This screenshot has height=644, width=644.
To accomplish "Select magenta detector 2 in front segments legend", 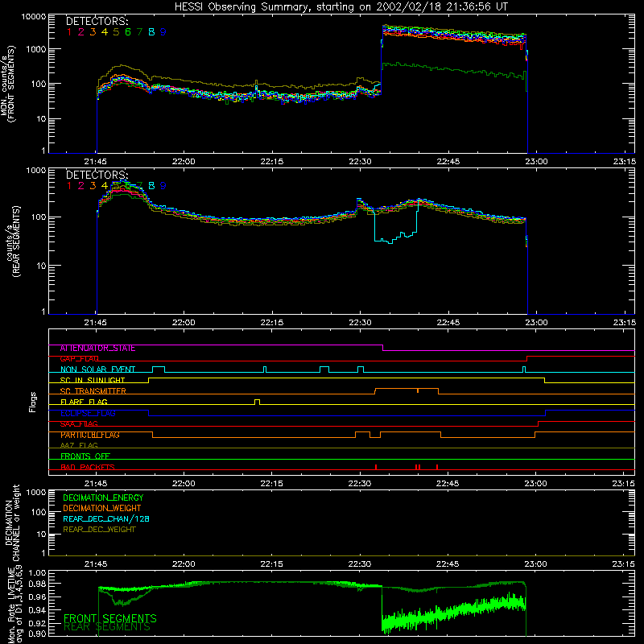I will click(81, 32).
